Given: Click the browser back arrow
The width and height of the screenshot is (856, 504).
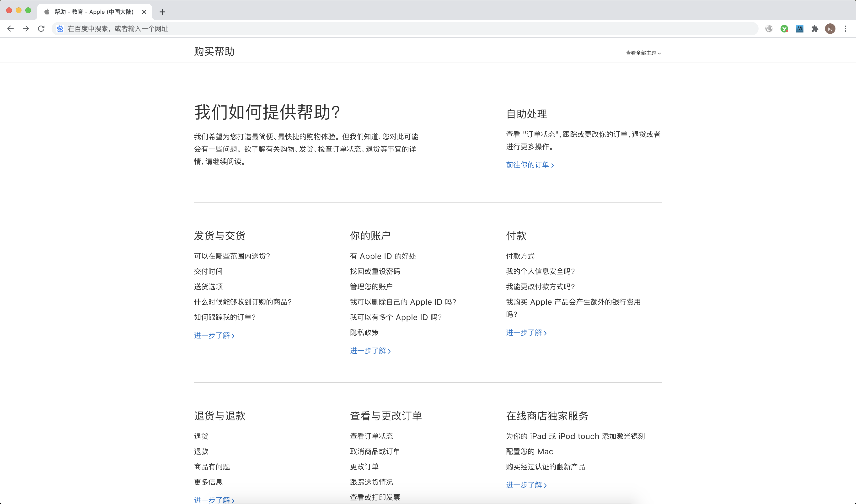Looking at the screenshot, I should 11,29.
